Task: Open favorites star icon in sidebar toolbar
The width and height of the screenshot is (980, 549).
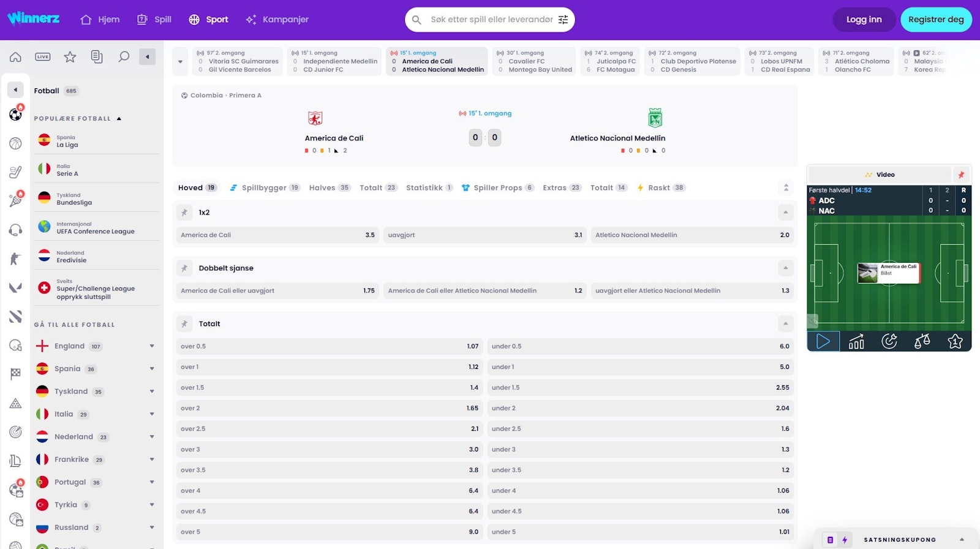Action: [x=70, y=57]
